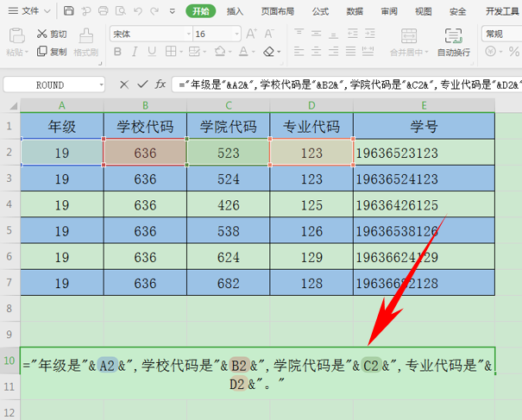Click the Save icon in quick toolbar

pyautogui.click(x=68, y=11)
